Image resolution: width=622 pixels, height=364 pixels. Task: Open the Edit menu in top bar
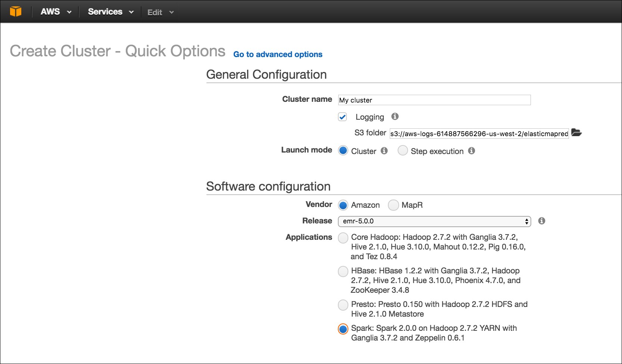point(161,12)
